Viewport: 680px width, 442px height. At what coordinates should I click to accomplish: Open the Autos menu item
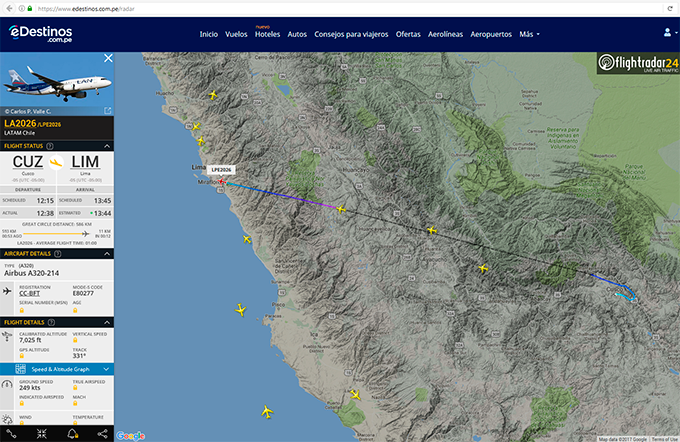[x=297, y=34]
